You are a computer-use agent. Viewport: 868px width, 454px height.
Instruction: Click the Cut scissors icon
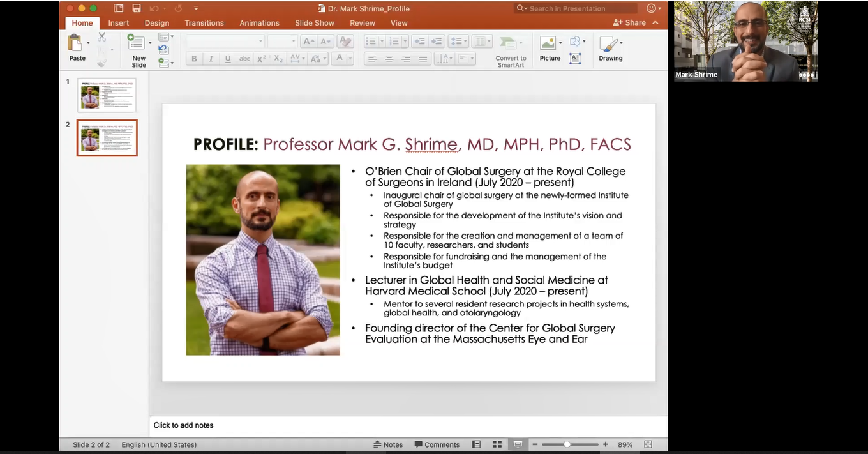[x=101, y=37]
